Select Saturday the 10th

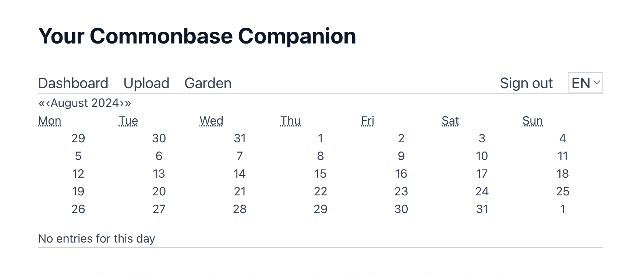(482, 156)
